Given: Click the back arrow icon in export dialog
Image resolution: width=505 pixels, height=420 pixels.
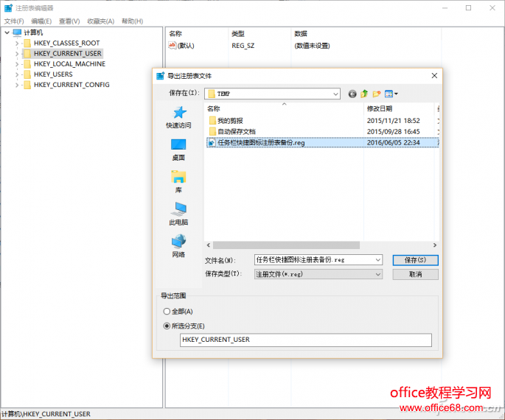Looking at the screenshot, I should click(x=352, y=94).
